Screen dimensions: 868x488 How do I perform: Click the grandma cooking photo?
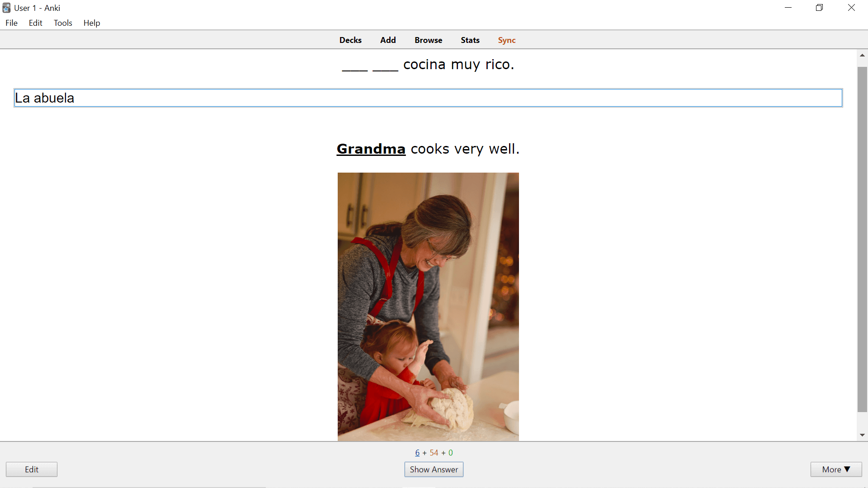tap(428, 306)
